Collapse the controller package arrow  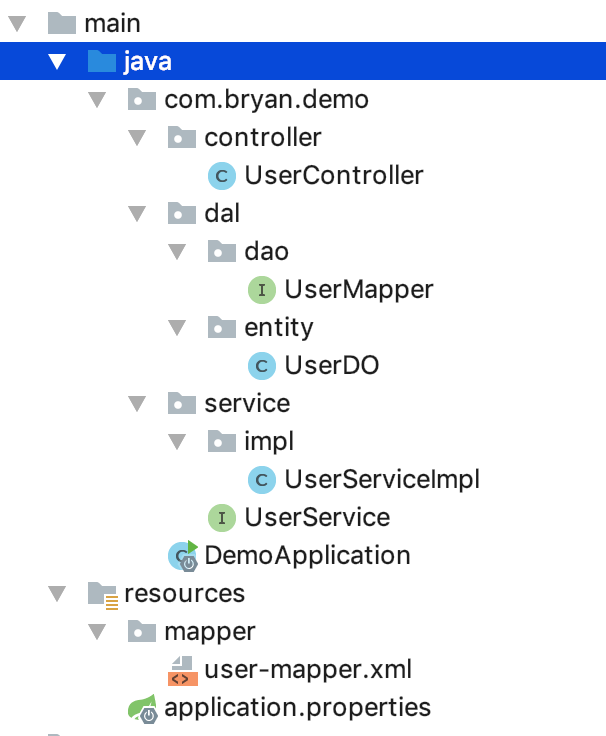click(x=137, y=138)
